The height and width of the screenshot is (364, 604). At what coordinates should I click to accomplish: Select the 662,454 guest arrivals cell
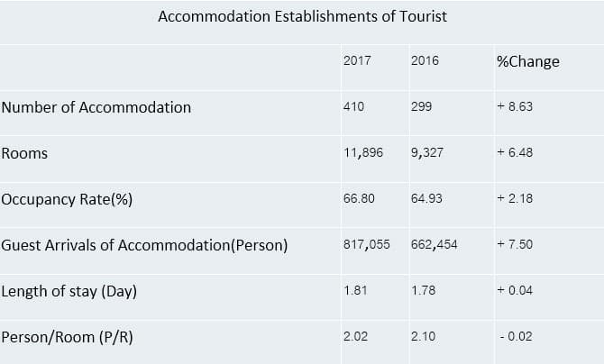pyautogui.click(x=435, y=244)
